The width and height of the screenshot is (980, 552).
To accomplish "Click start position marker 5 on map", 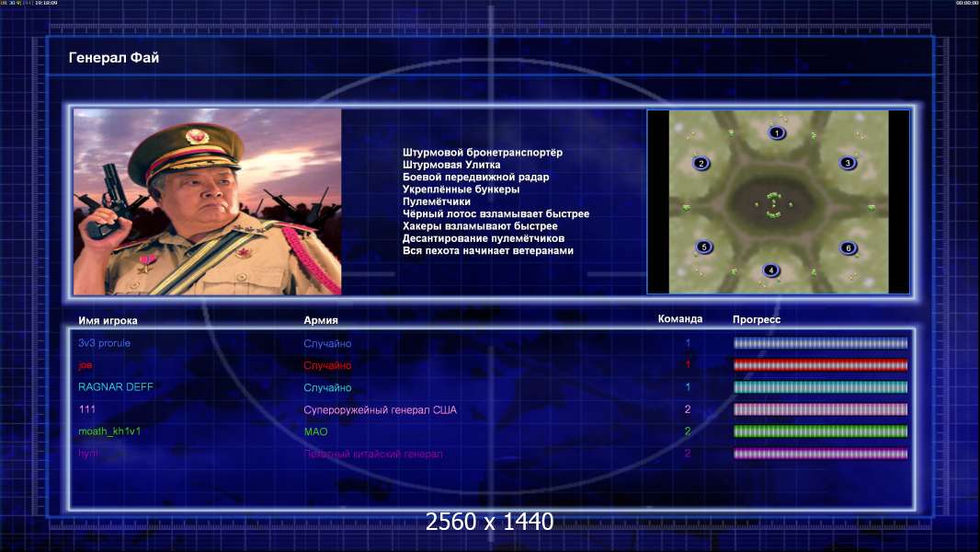I will click(x=704, y=247).
